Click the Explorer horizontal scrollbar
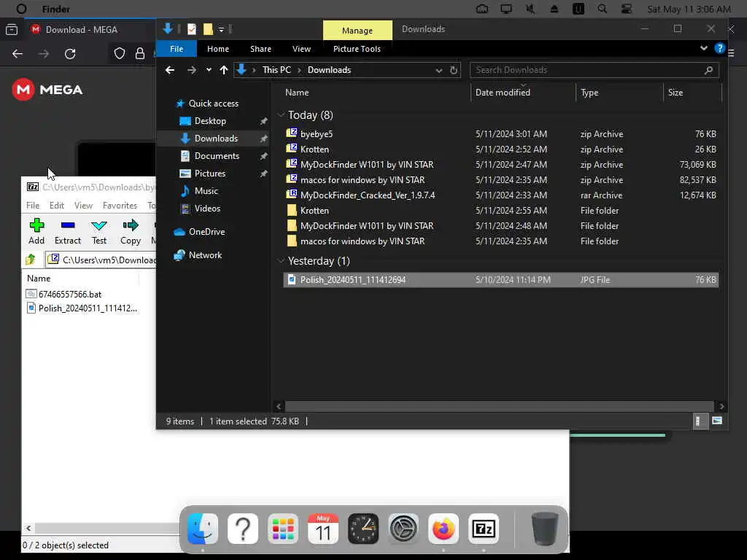Viewport: 747px width, 560px height. (499, 406)
